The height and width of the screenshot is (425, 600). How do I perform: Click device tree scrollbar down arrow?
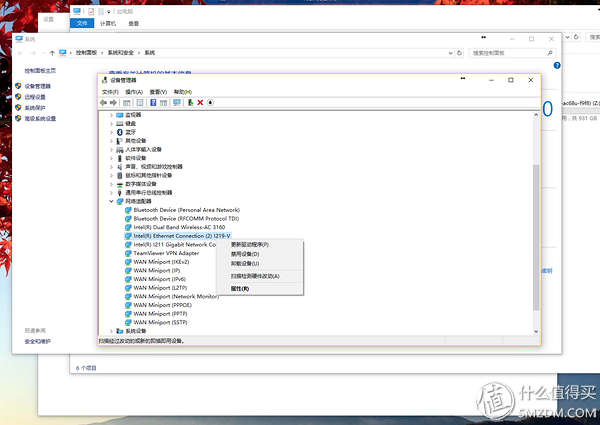click(x=536, y=331)
